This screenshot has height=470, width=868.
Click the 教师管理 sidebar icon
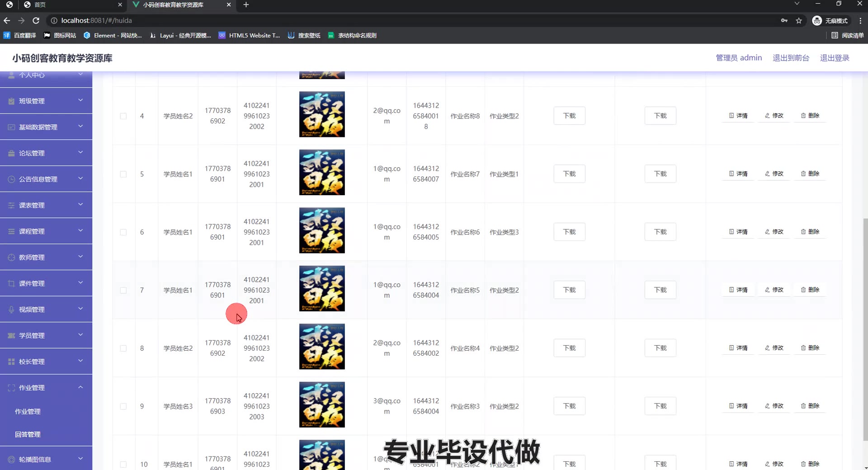click(11, 258)
